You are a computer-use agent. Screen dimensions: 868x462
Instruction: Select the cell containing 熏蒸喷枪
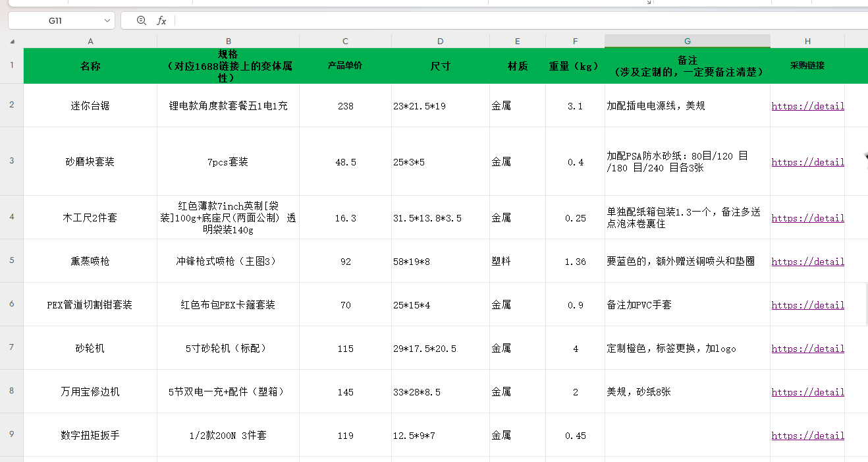[90, 261]
